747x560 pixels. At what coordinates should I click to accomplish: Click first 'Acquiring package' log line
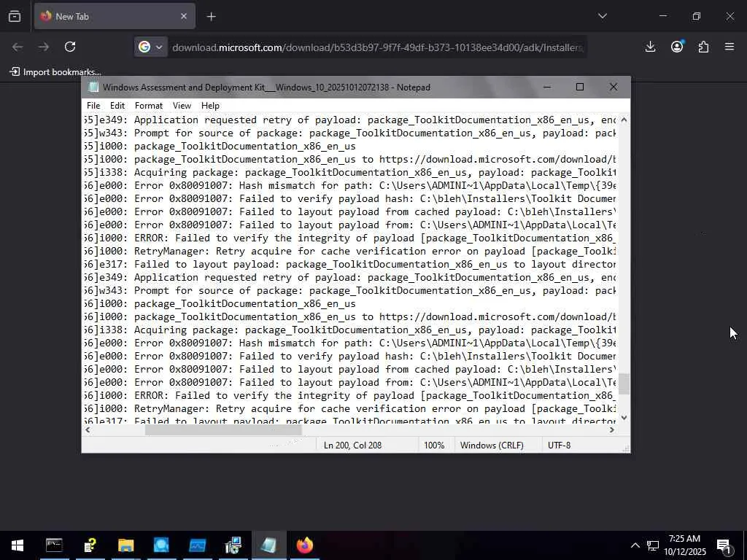tap(349, 172)
